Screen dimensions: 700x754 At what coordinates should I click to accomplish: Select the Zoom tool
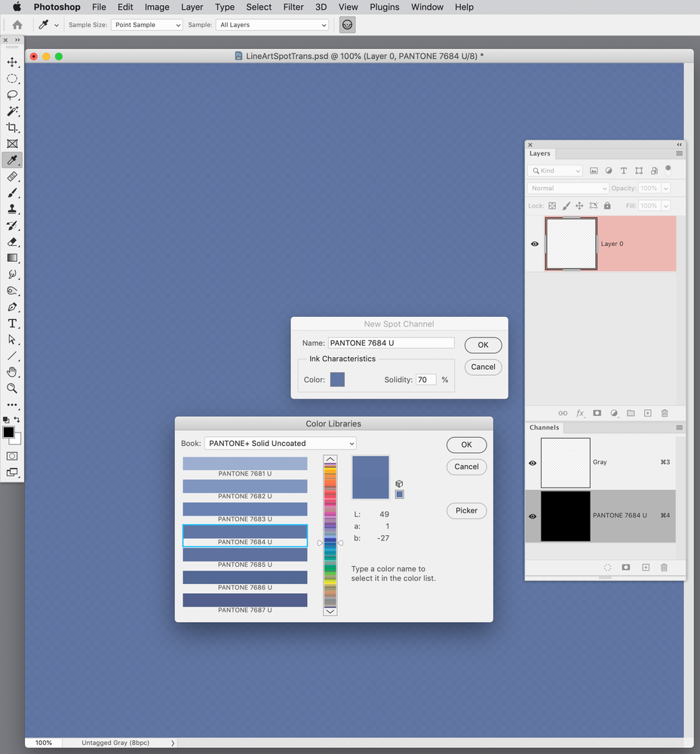click(12, 389)
